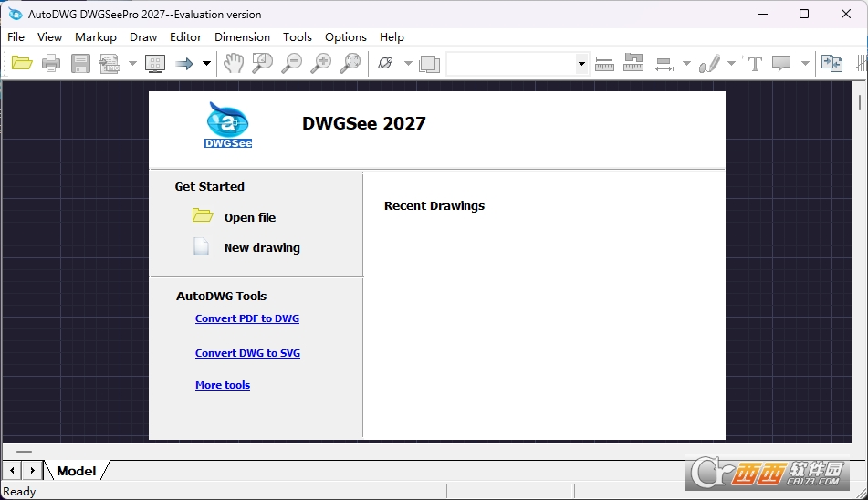Follow the Convert PDF to DWG link

[247, 318]
